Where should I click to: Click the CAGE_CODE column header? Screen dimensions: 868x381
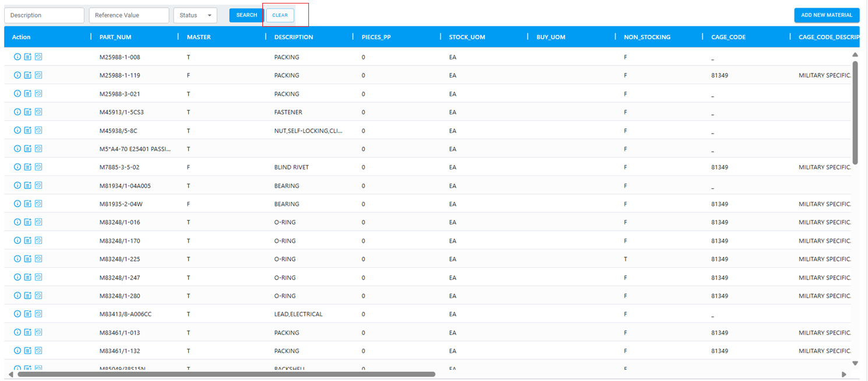[x=728, y=37]
